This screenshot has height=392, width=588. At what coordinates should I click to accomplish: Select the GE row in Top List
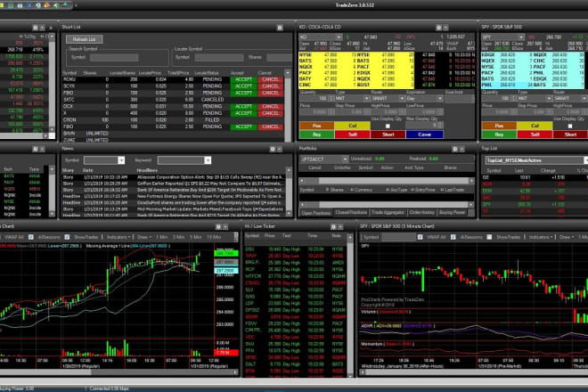(535, 177)
